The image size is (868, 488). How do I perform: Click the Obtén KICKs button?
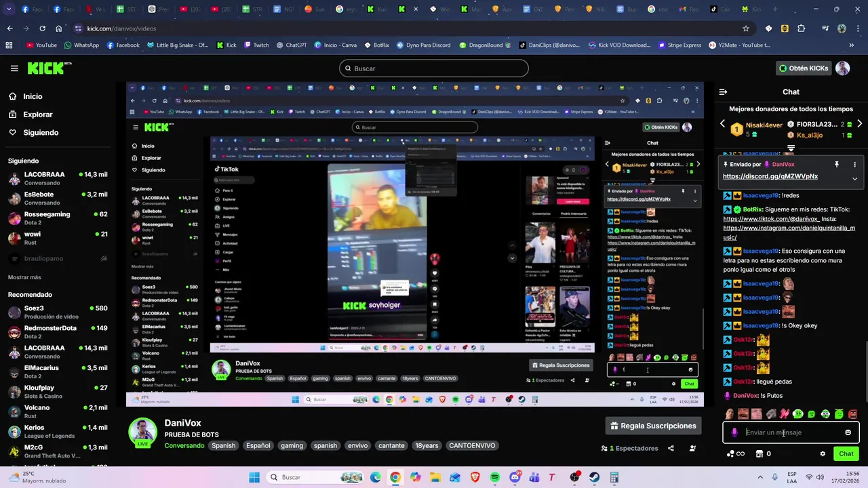point(804,68)
